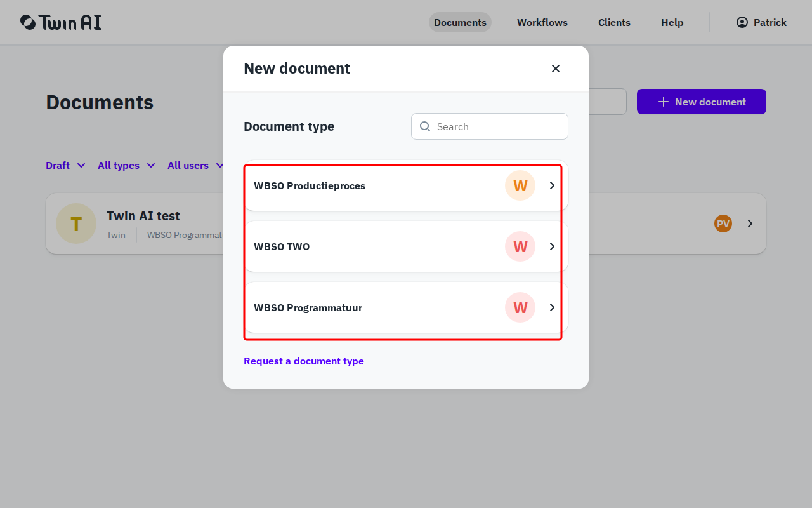Open the Draft filter dropdown

[x=65, y=165]
